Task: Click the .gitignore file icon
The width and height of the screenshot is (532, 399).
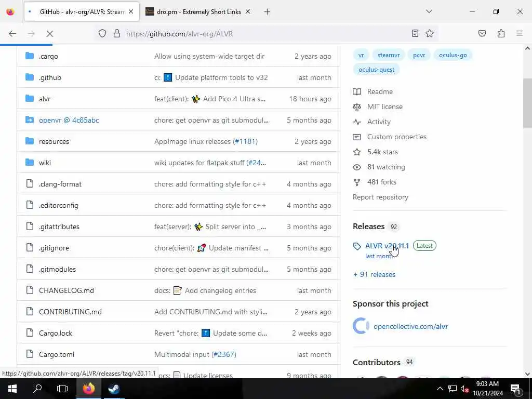Action: click(30, 248)
